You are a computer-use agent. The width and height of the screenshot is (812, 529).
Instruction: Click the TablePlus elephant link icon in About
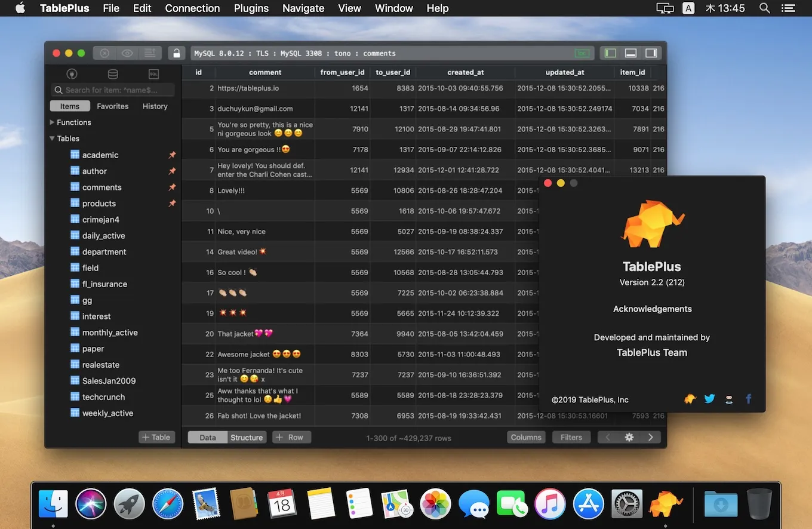tap(690, 399)
